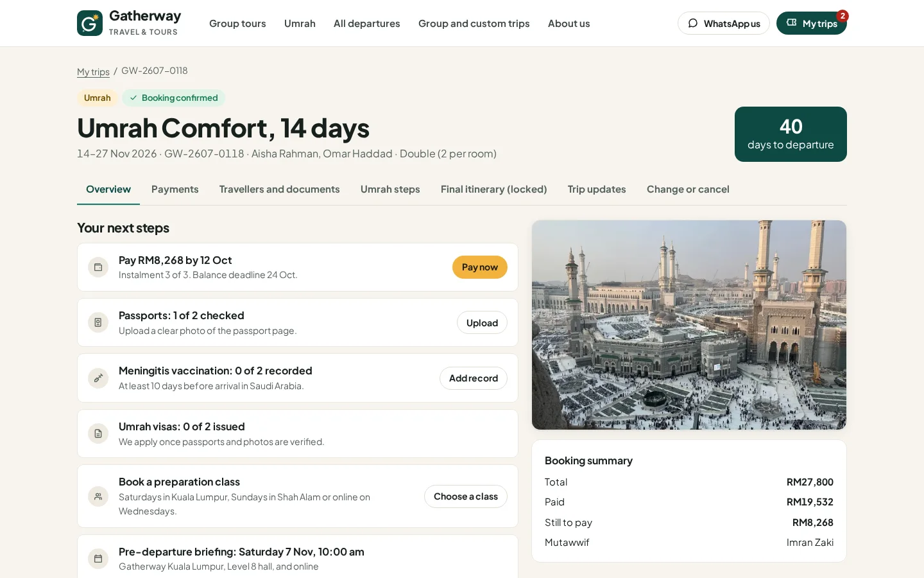Click the ticket icon in My trips

pyautogui.click(x=792, y=22)
